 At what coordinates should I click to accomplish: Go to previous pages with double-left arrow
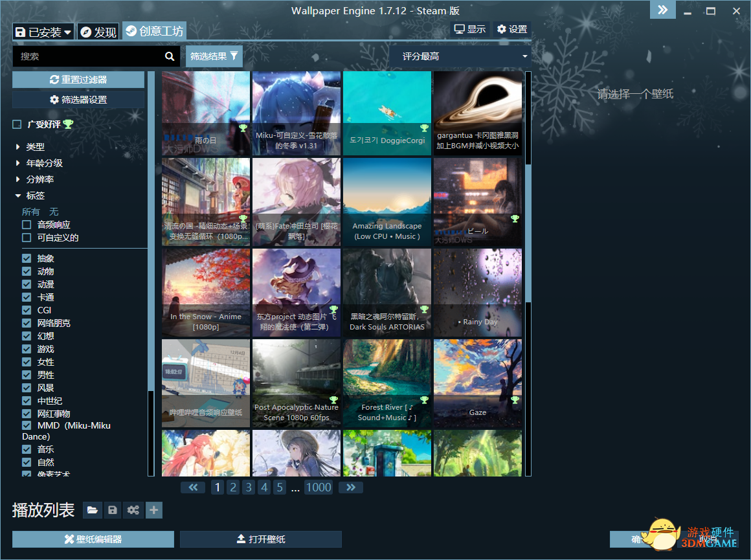pos(193,487)
